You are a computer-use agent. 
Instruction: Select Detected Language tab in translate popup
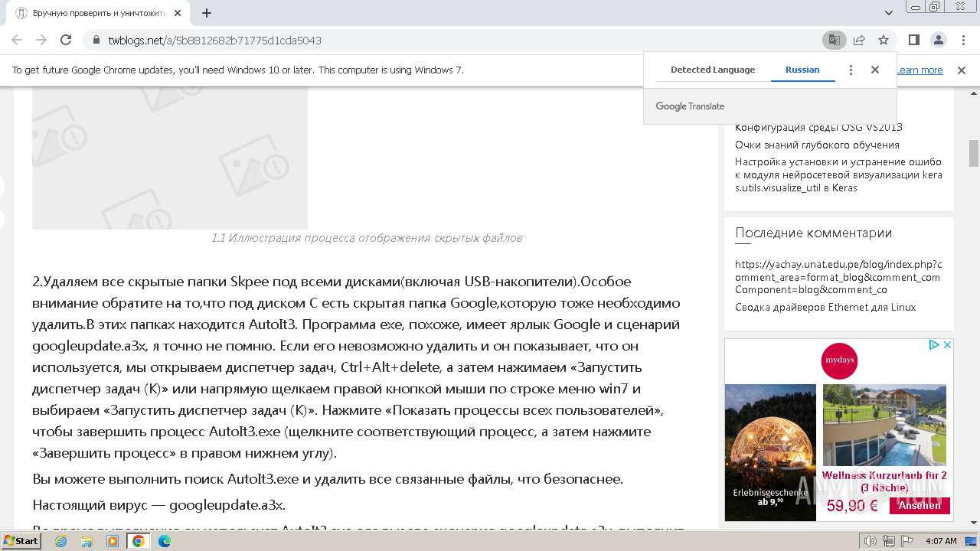coord(713,70)
